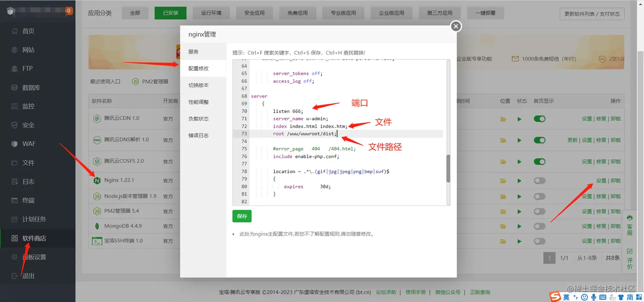644x302 pixels.
Task: Click 卸载 link in the MongoDB 4.4.9 row
Action: (615, 226)
